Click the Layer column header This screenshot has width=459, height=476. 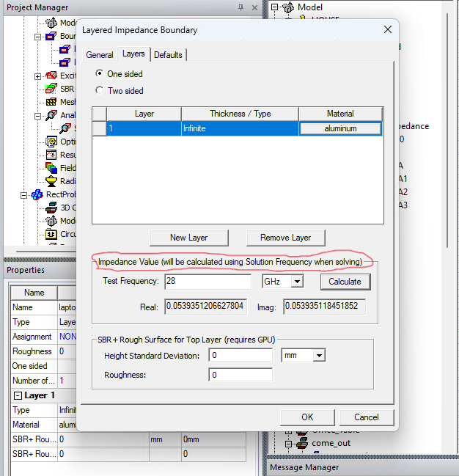pos(144,114)
